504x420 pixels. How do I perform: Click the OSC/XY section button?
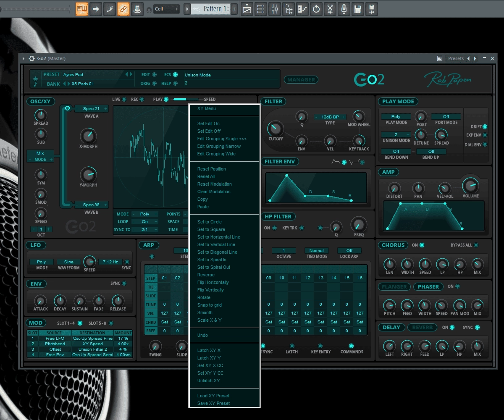pos(40,101)
